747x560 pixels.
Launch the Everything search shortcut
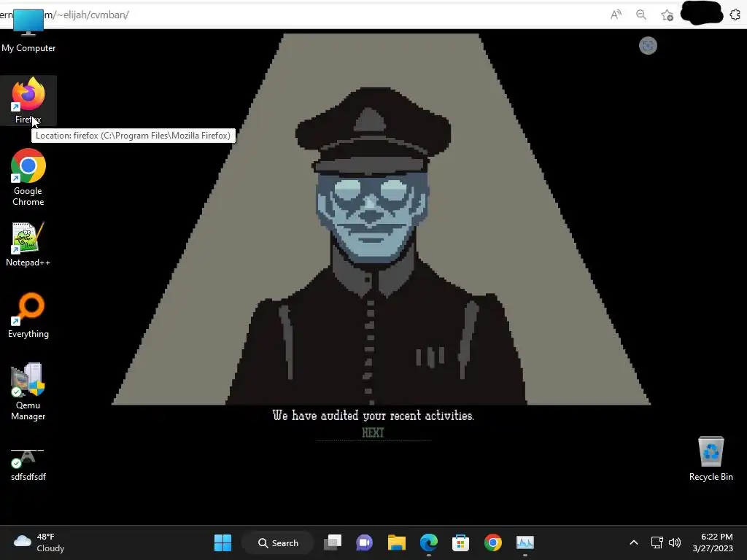(x=28, y=315)
